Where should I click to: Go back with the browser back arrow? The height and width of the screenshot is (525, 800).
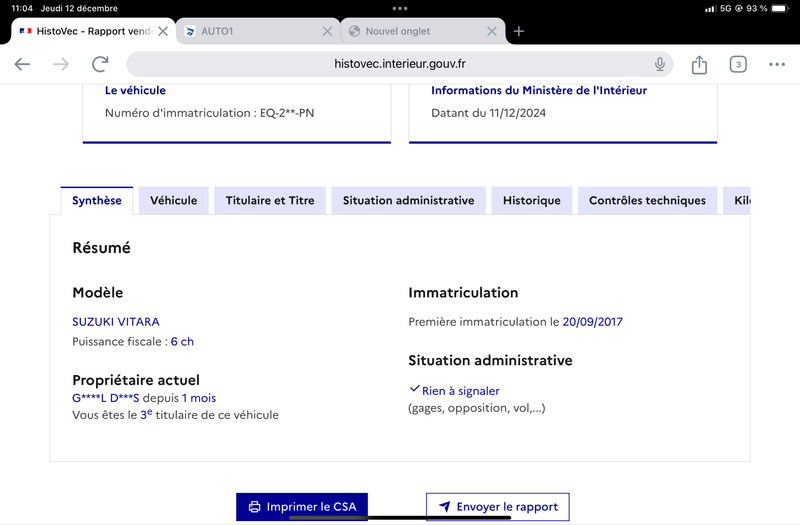tap(22, 64)
